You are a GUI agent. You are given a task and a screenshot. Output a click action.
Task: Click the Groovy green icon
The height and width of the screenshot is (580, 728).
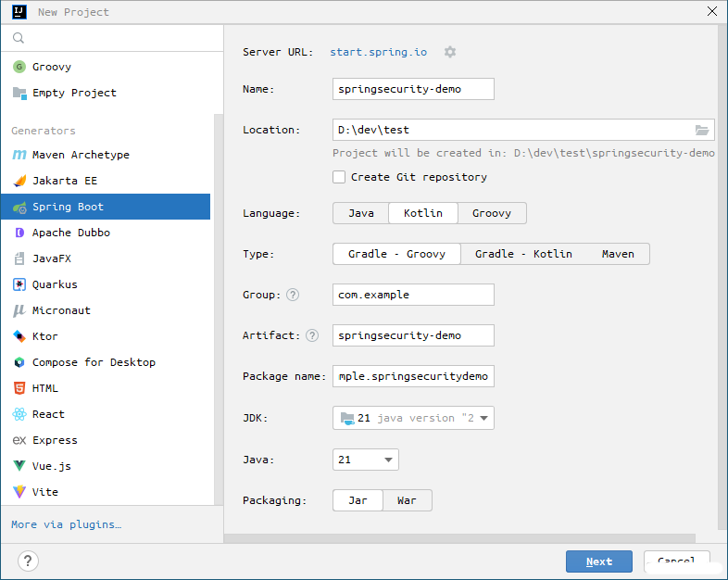tap(19, 67)
